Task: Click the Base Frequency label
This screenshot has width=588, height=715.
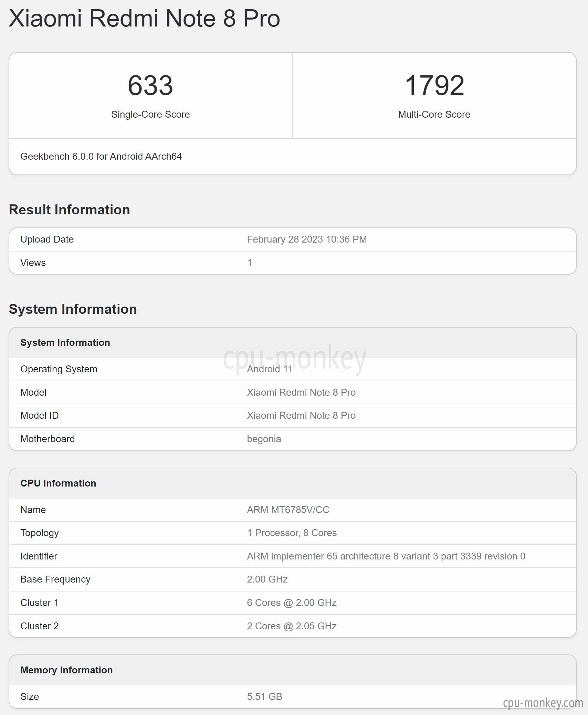Action: click(x=55, y=579)
